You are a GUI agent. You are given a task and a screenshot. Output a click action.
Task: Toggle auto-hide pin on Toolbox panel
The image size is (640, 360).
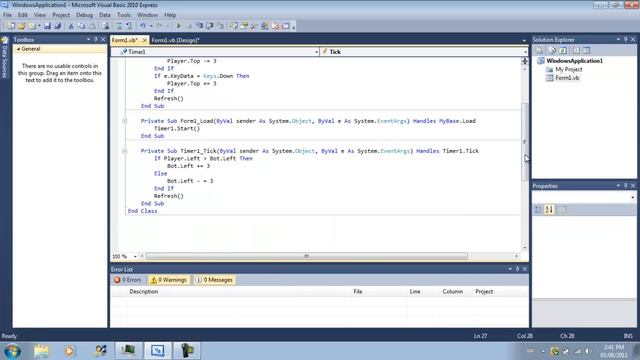click(96, 40)
